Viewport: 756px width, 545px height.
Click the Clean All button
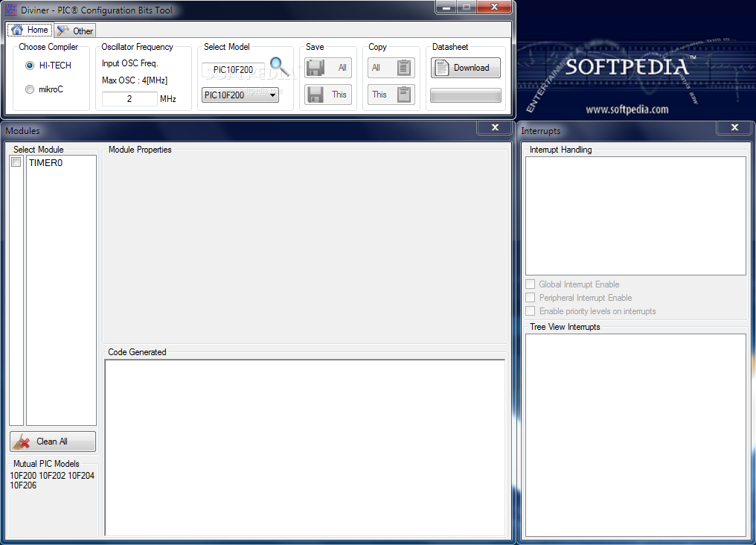point(53,442)
